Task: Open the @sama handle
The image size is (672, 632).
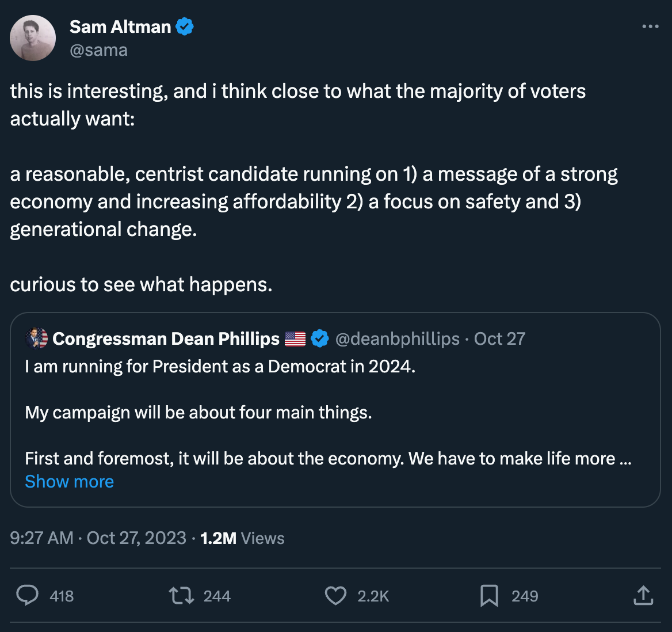Action: [x=98, y=50]
